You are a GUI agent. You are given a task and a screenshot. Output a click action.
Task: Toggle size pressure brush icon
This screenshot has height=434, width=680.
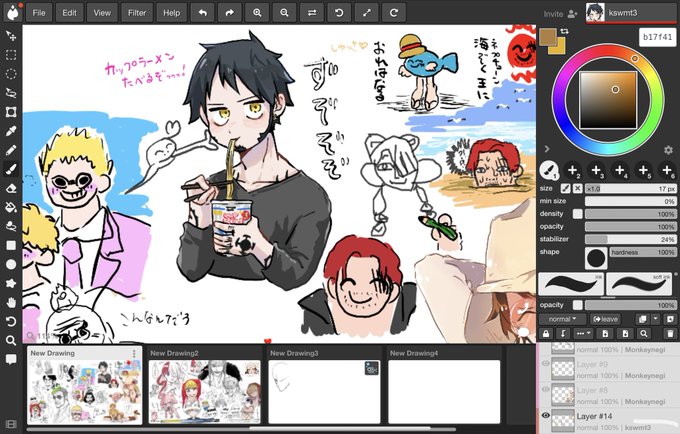pos(565,189)
